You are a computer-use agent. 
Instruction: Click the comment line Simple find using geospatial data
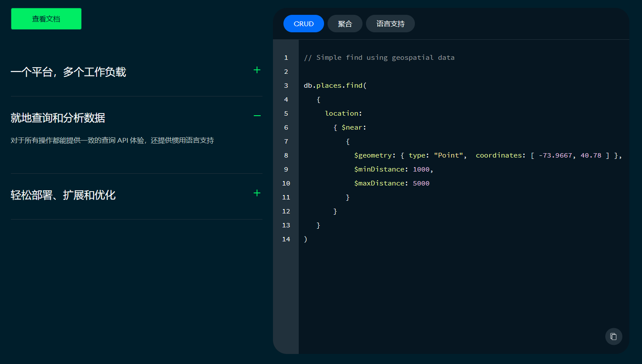[x=379, y=58]
